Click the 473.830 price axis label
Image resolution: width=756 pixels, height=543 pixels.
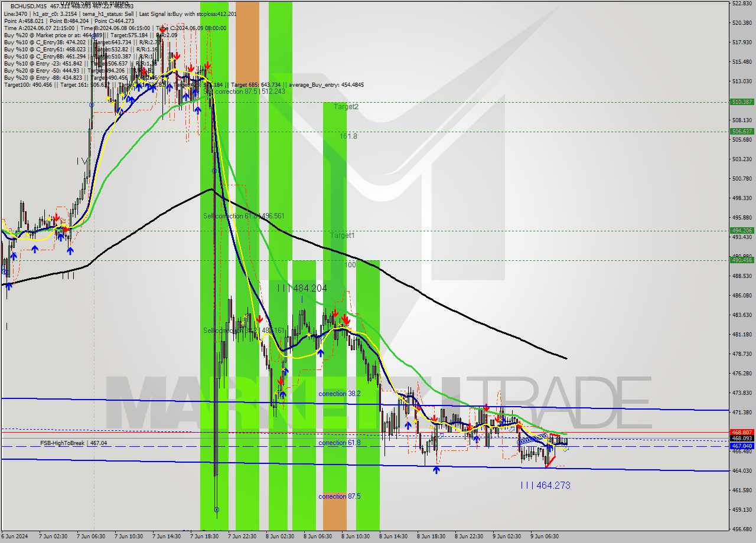(742, 392)
